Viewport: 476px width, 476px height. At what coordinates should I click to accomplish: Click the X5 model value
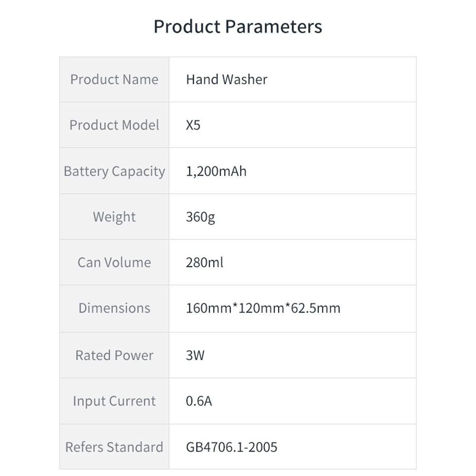193,125
